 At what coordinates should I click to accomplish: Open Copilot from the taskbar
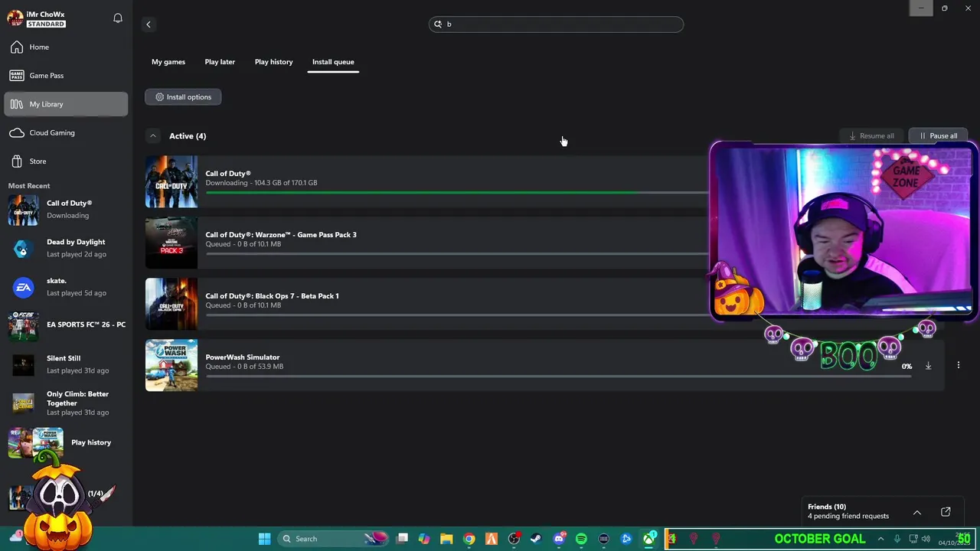click(424, 539)
